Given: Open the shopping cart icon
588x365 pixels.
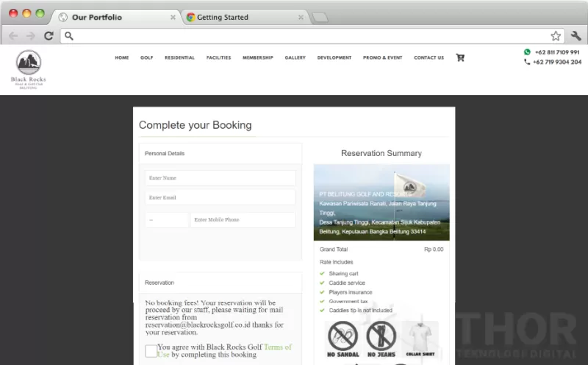Looking at the screenshot, I should 460,57.
